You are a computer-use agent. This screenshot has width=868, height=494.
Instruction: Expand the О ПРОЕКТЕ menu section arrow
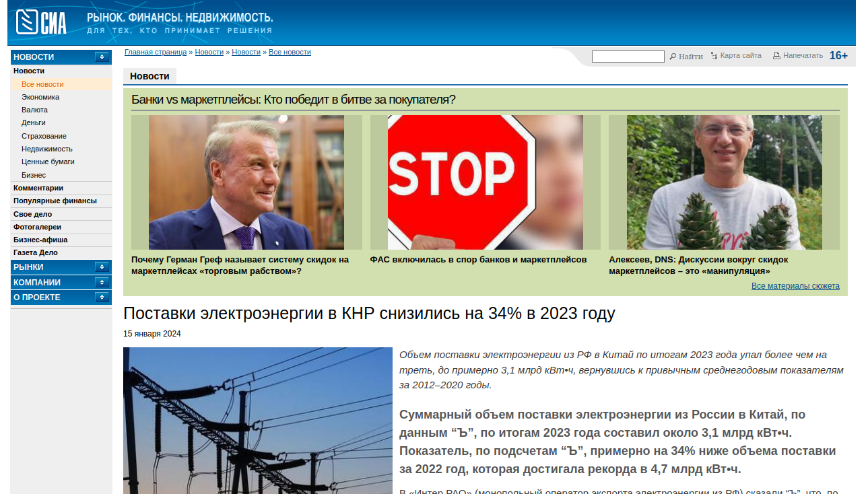coord(102,297)
